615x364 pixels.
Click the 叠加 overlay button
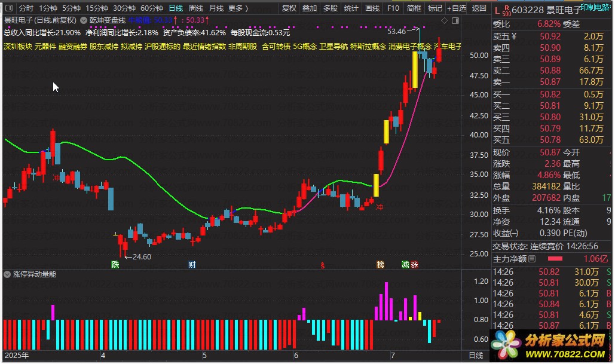[310, 8]
